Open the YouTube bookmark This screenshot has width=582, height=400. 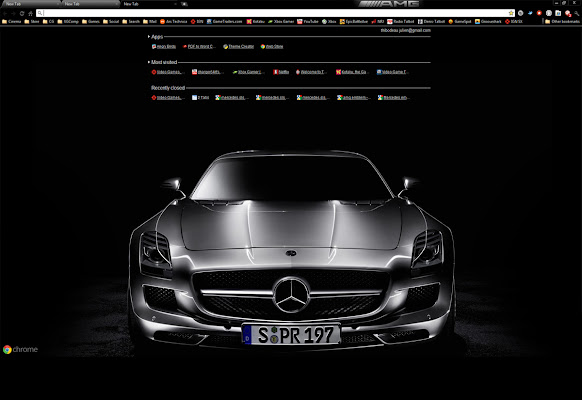pyautogui.click(x=308, y=22)
